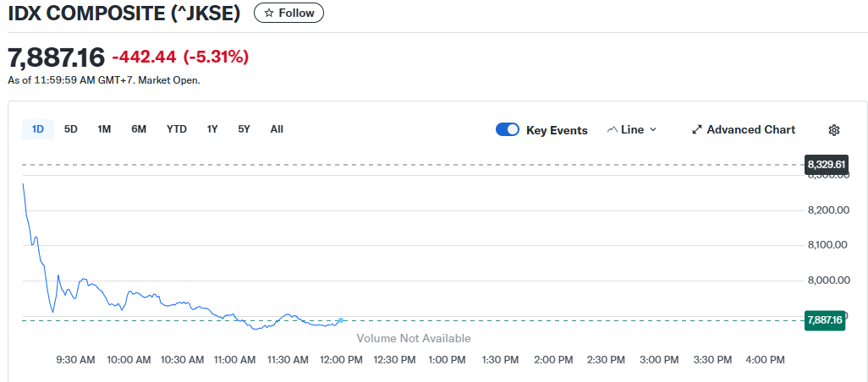Switch chart to 1Y range

[212, 129]
